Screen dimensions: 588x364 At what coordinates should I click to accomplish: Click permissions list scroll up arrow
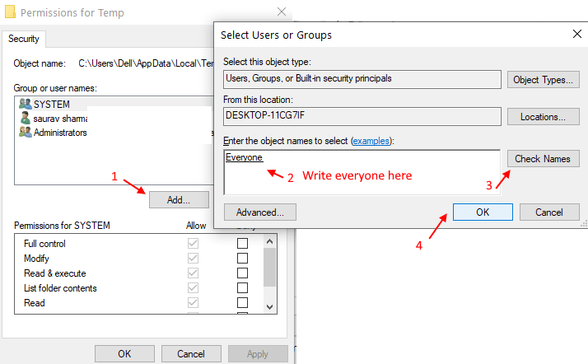269,241
